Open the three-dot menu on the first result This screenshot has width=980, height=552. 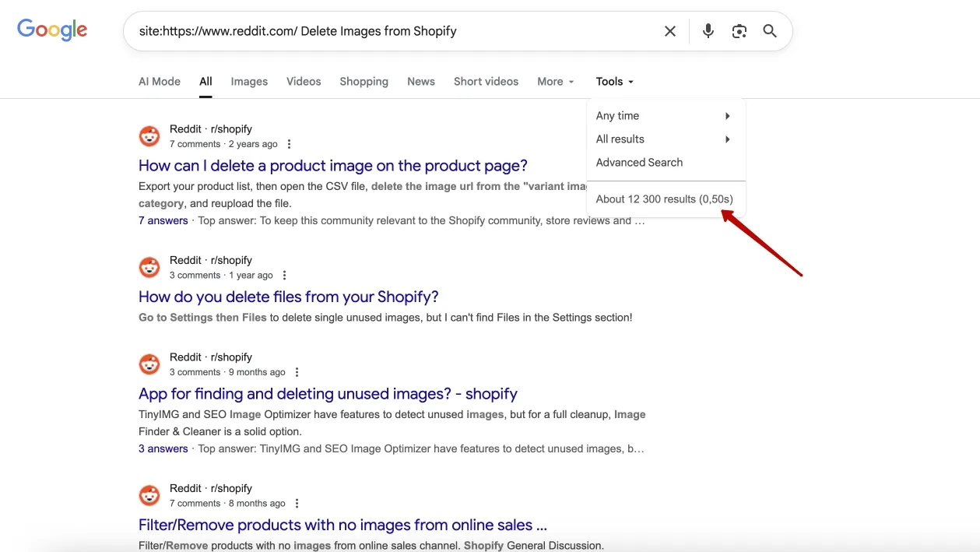tap(289, 143)
